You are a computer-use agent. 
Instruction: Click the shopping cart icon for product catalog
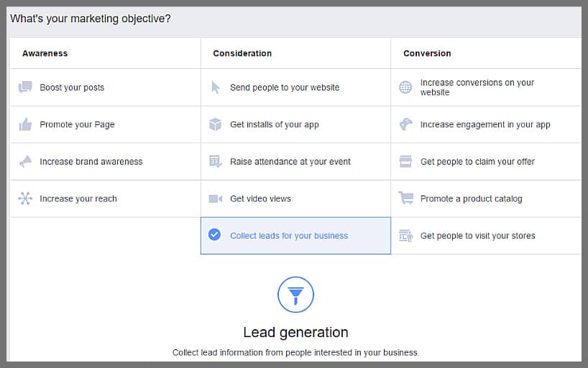(x=405, y=199)
